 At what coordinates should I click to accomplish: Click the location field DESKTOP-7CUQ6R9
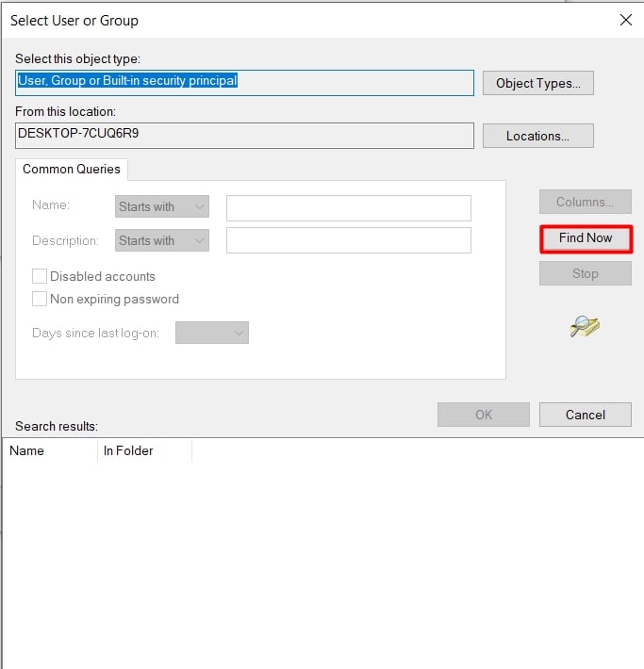[244, 136]
